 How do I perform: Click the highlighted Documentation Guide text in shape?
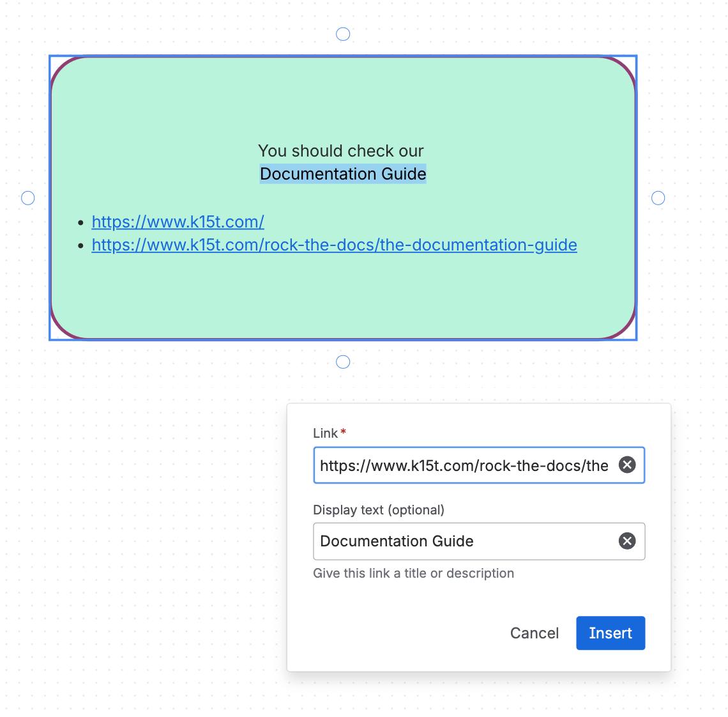343,174
